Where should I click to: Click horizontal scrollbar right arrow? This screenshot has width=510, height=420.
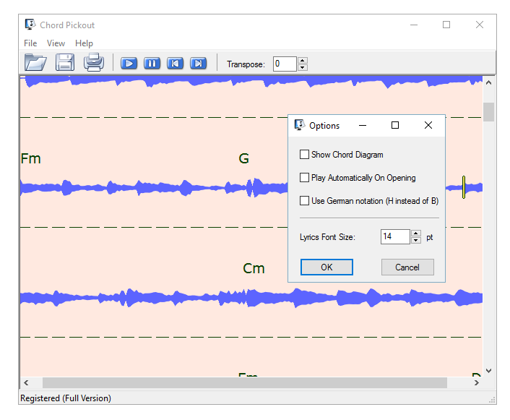coord(477,382)
